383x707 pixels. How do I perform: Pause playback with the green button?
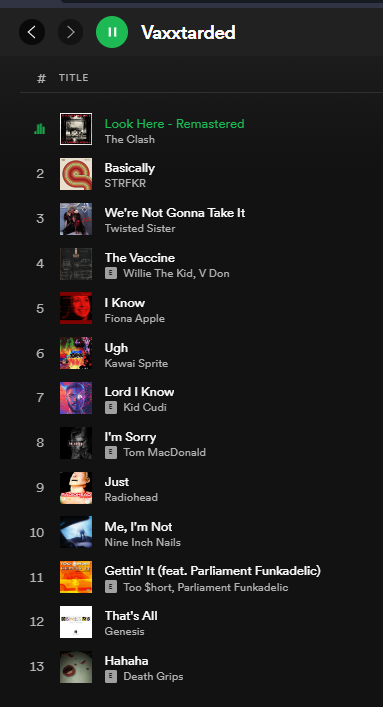(x=112, y=32)
